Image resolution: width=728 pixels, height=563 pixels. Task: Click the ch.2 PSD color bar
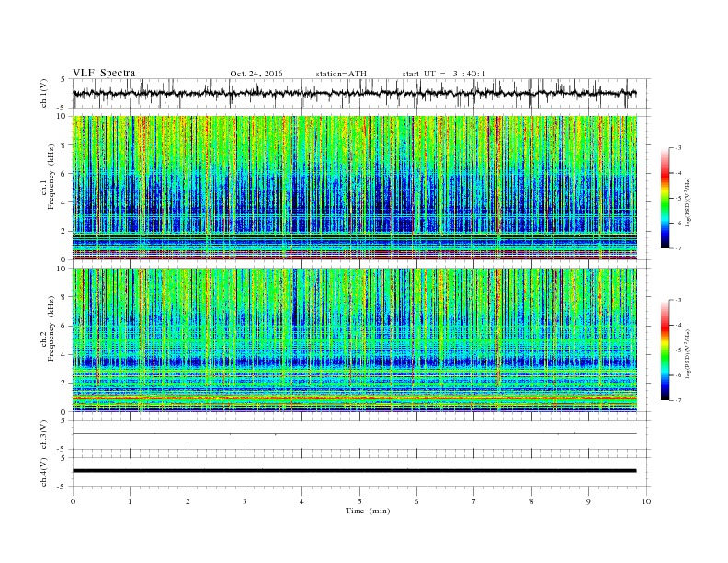(665, 350)
